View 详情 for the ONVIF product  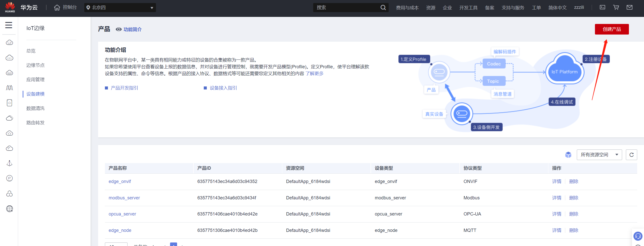point(557,181)
